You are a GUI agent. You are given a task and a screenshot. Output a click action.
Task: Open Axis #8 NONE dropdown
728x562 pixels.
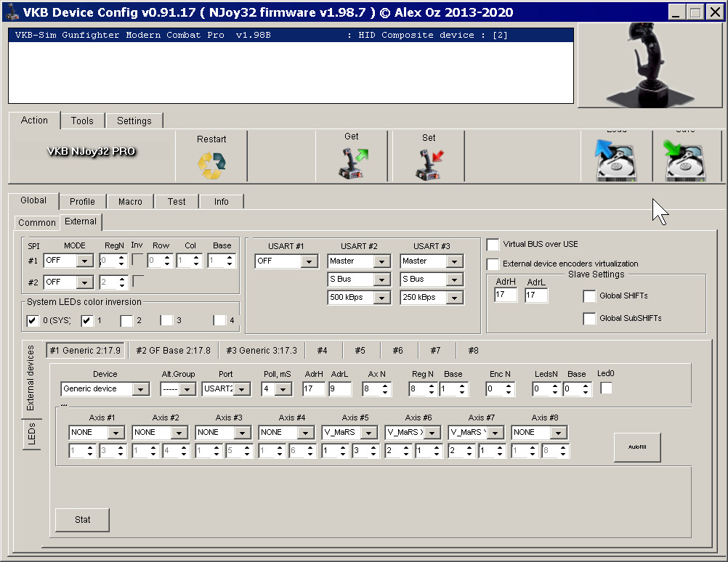coord(558,433)
